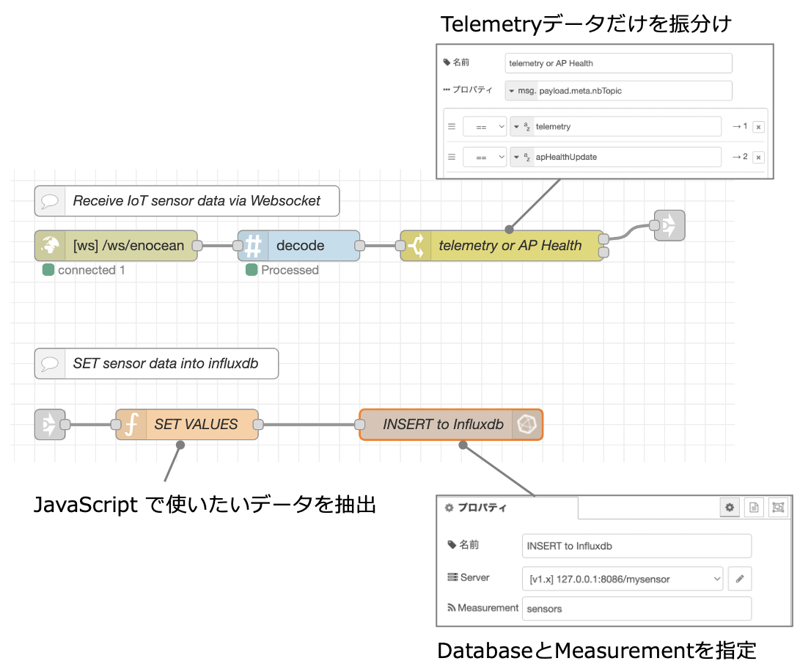Click the switch branch icon on telemetry node
Screen dimensions: 811x672
[x=416, y=246]
